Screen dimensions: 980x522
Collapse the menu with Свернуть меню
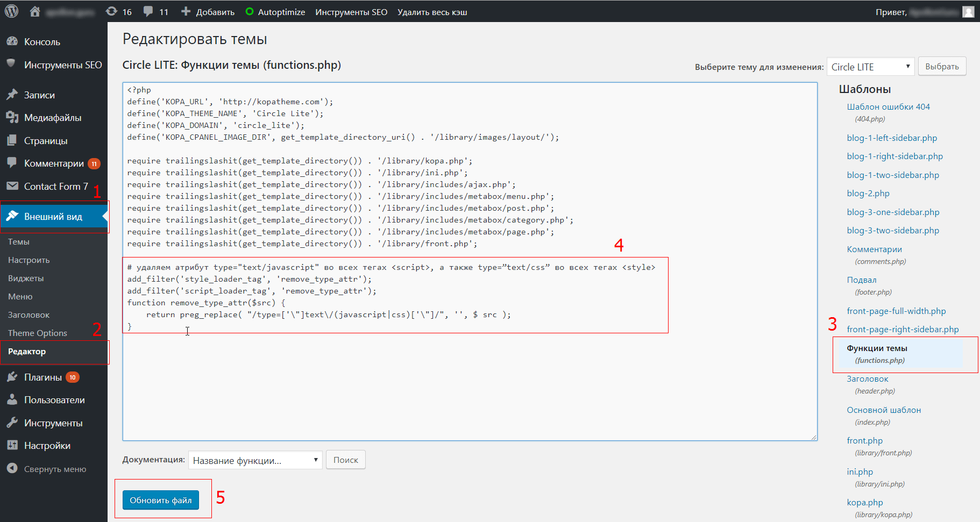[x=47, y=469]
